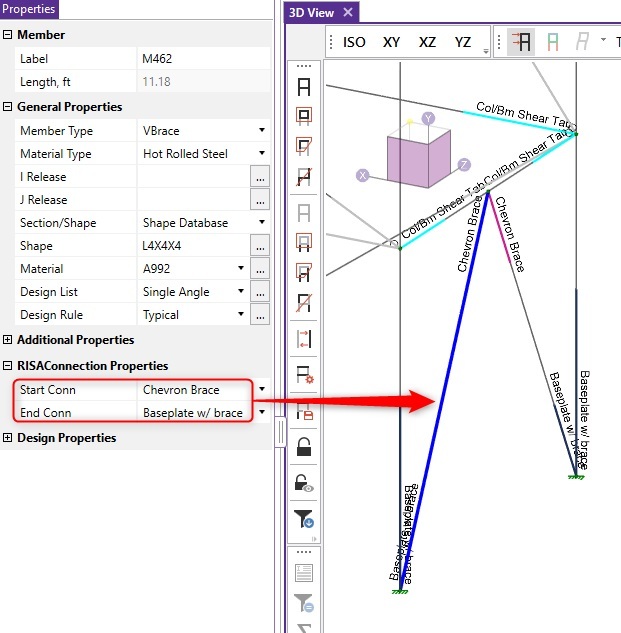Click the select all icon atop vertical toolbar
This screenshot has height=633, width=621.
coord(304,87)
